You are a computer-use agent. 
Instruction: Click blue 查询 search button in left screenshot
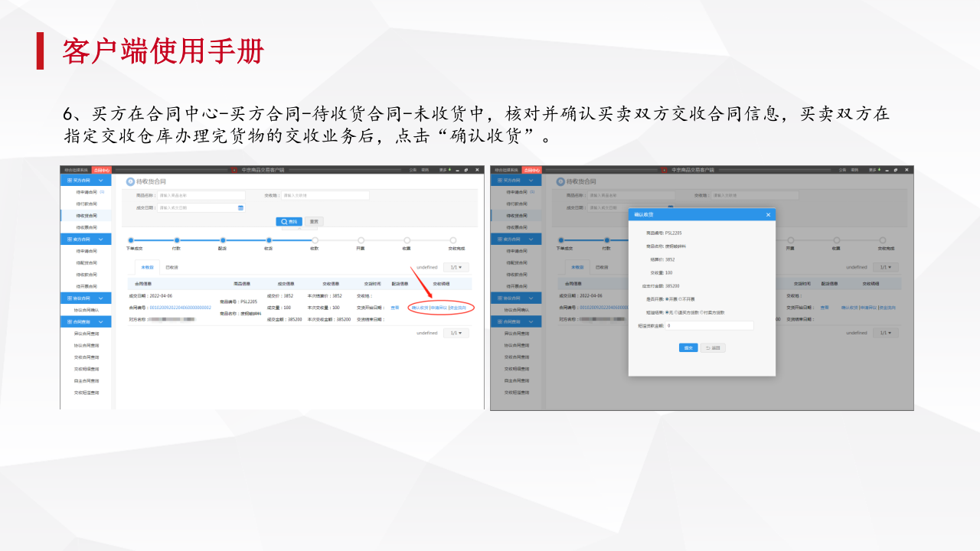click(289, 221)
